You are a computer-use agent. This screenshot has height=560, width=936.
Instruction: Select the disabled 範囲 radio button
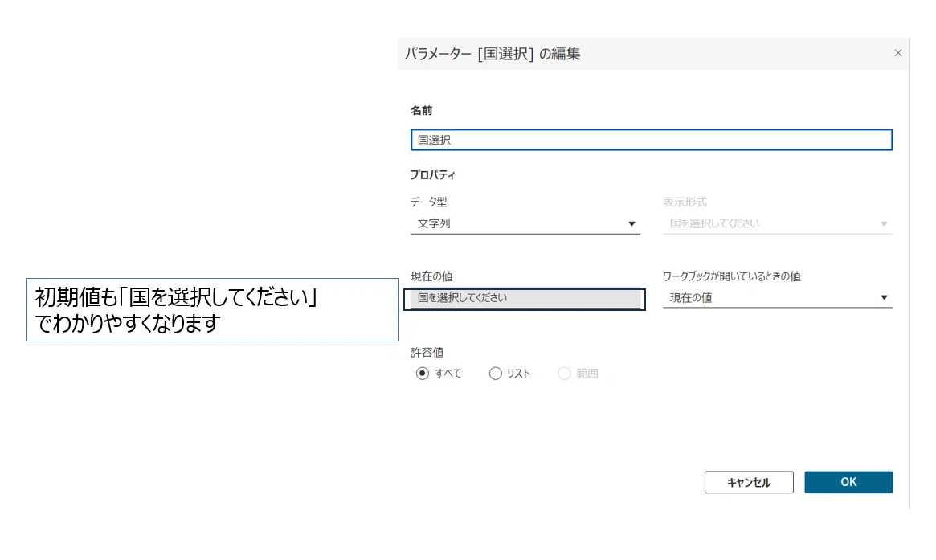[x=564, y=373]
